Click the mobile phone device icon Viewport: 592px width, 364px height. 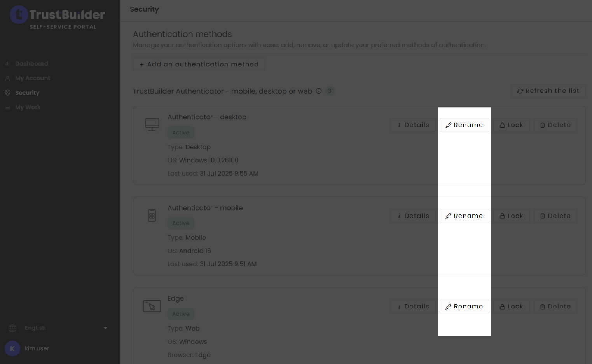pos(152,216)
